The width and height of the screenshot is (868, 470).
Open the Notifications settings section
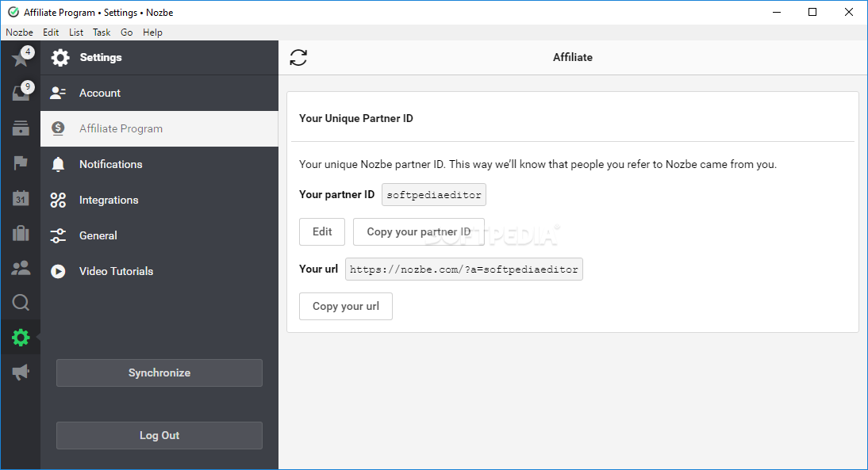pyautogui.click(x=110, y=164)
